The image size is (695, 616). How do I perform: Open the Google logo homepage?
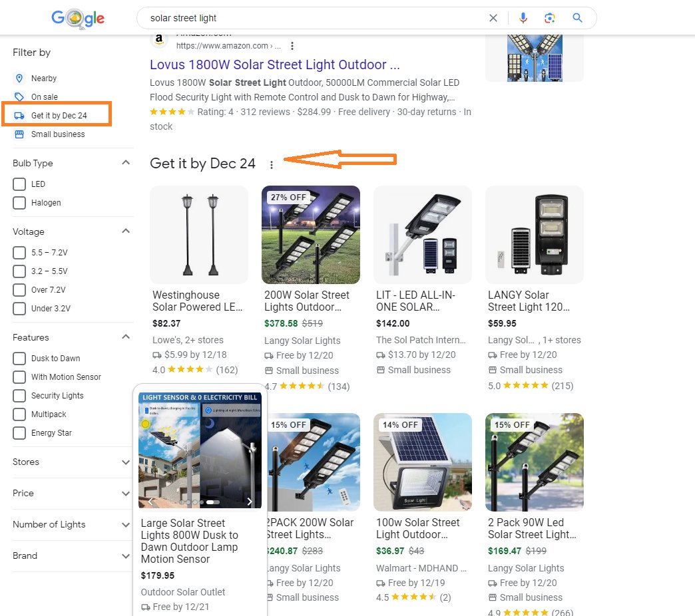78,19
